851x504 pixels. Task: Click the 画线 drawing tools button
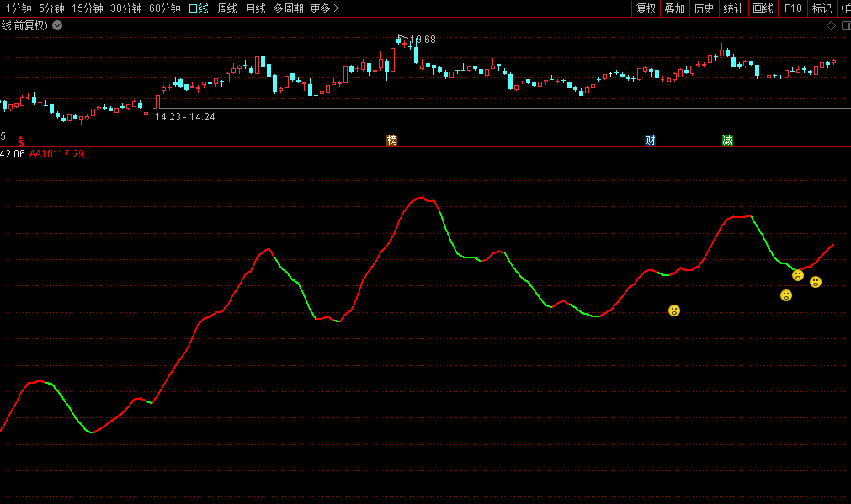(763, 8)
